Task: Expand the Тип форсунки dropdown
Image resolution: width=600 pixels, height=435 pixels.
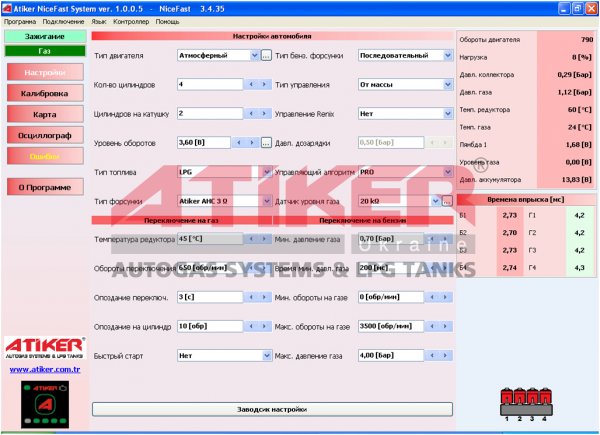Action: [x=267, y=201]
